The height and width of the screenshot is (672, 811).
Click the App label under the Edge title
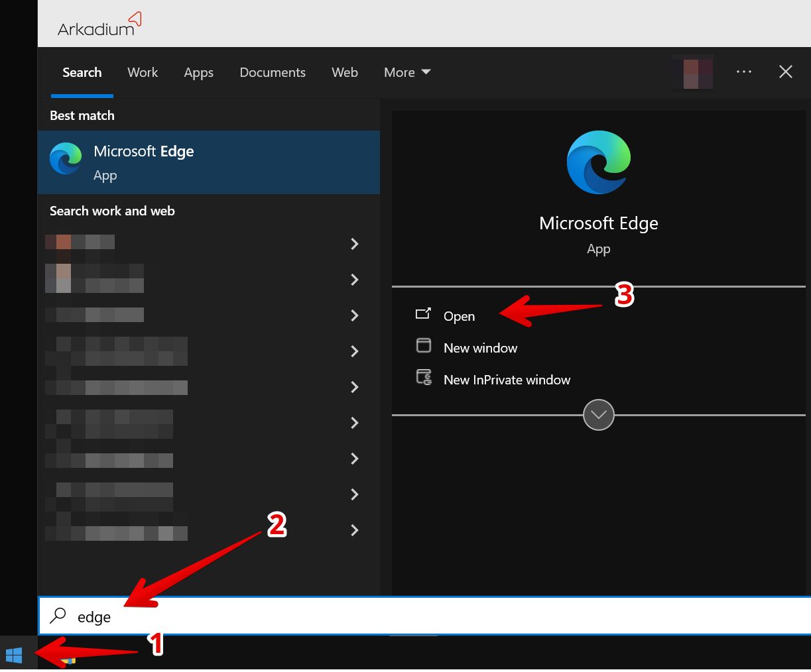pyautogui.click(x=599, y=249)
